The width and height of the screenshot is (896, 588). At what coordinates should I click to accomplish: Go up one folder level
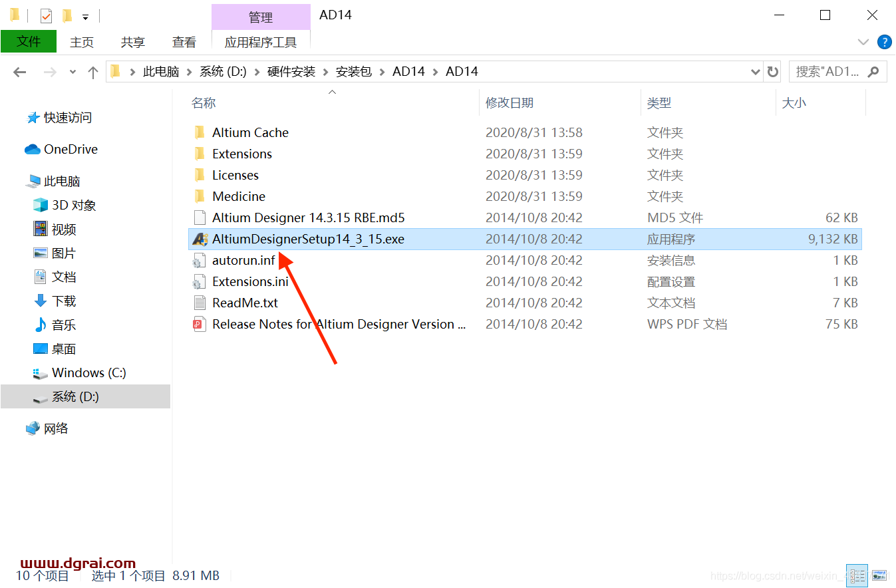[93, 72]
